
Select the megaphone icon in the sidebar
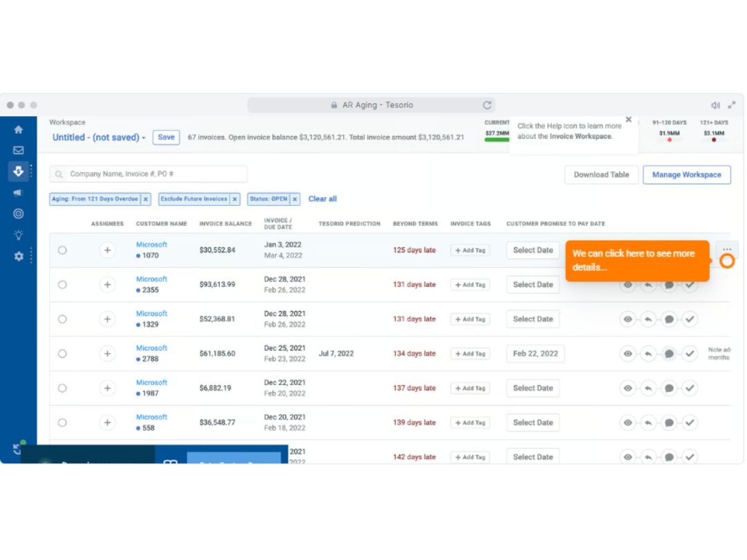[x=18, y=192]
